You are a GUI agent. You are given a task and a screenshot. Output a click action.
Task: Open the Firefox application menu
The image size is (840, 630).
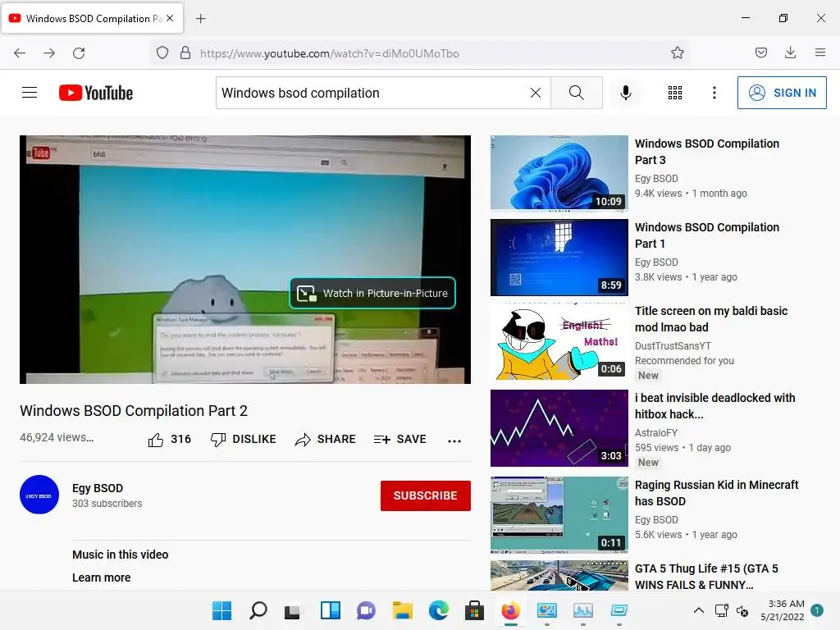coord(819,52)
